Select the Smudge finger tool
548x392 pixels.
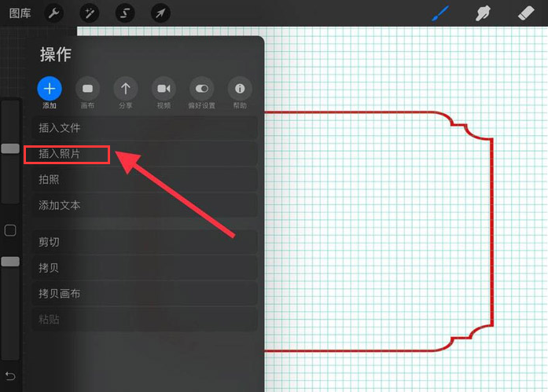(x=483, y=13)
